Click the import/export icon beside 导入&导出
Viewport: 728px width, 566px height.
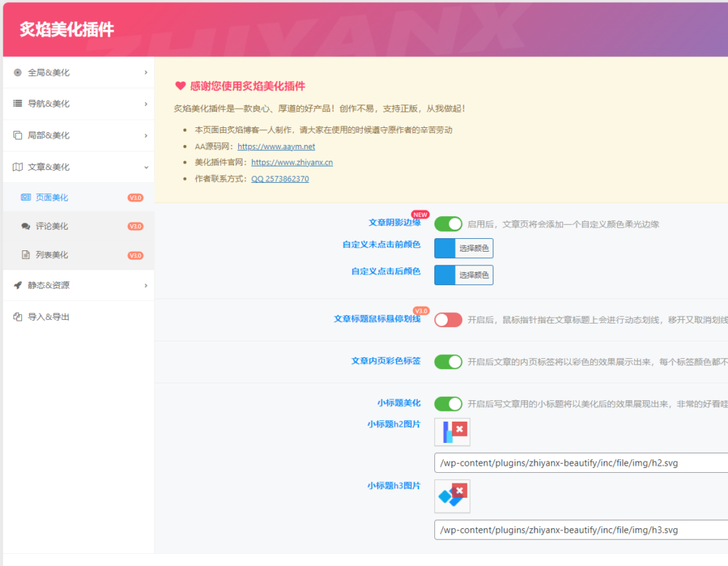(x=18, y=317)
